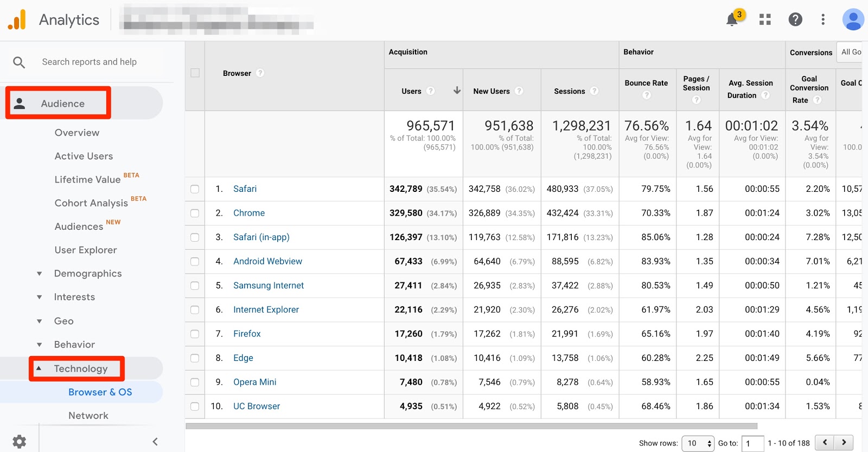Image resolution: width=868 pixels, height=452 pixels.
Task: Check the UC Browser row checkbox
Action: pyautogui.click(x=195, y=406)
